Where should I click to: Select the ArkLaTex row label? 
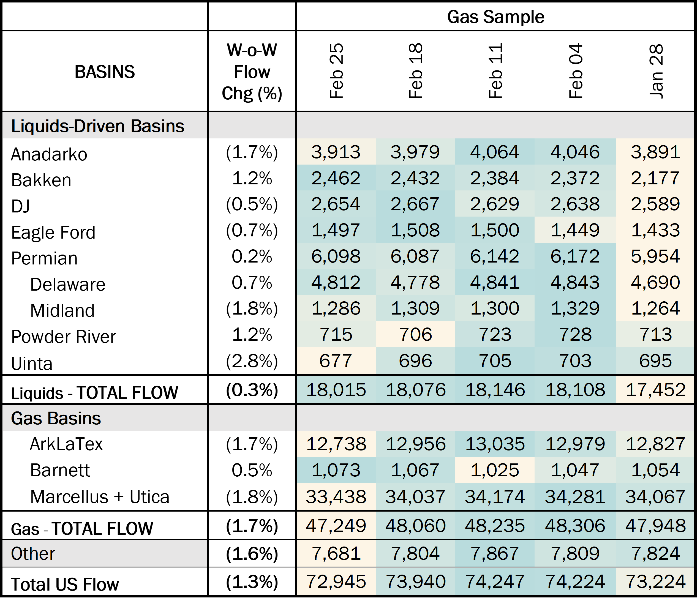tap(66, 444)
